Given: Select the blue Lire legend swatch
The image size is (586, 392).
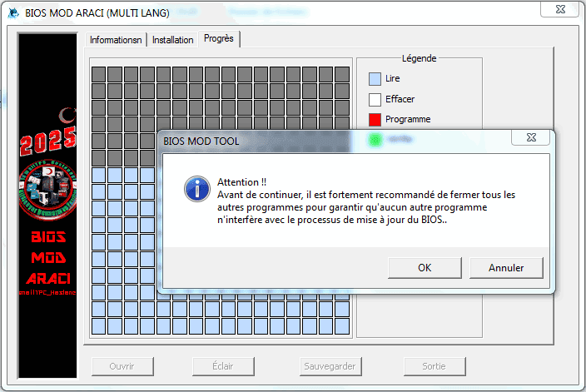Looking at the screenshot, I should point(375,79).
